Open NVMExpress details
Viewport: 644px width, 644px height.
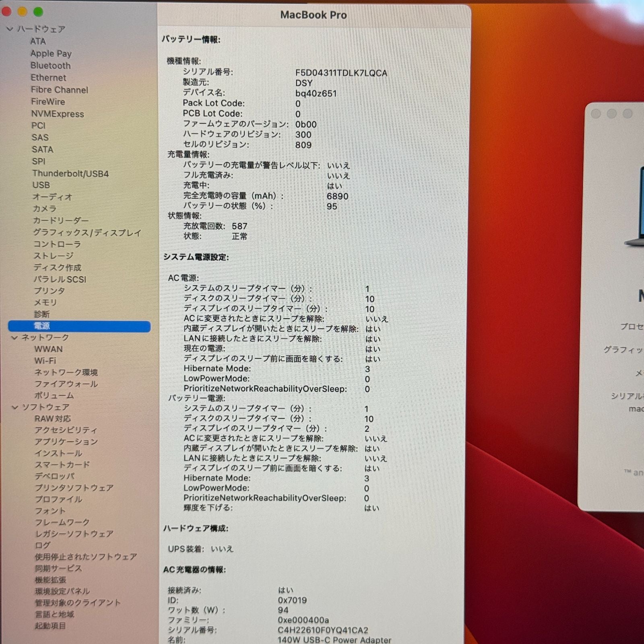[58, 114]
